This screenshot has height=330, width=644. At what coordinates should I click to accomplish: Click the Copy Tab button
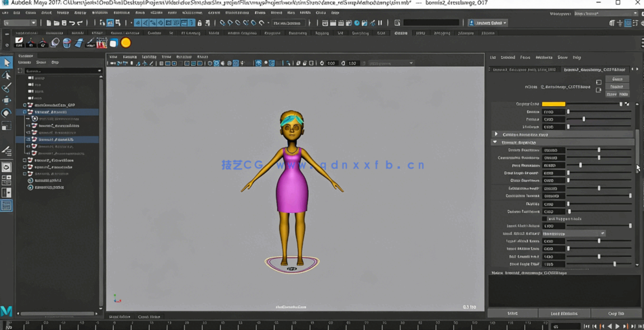[616, 313]
